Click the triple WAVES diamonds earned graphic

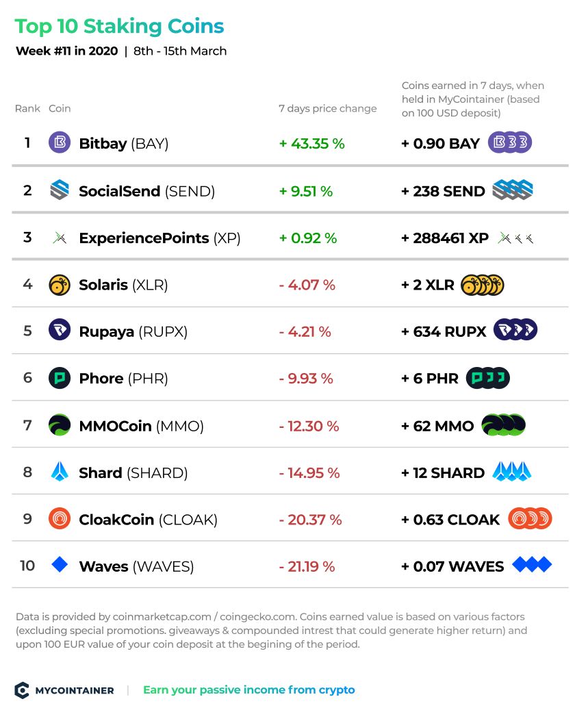[x=532, y=564]
